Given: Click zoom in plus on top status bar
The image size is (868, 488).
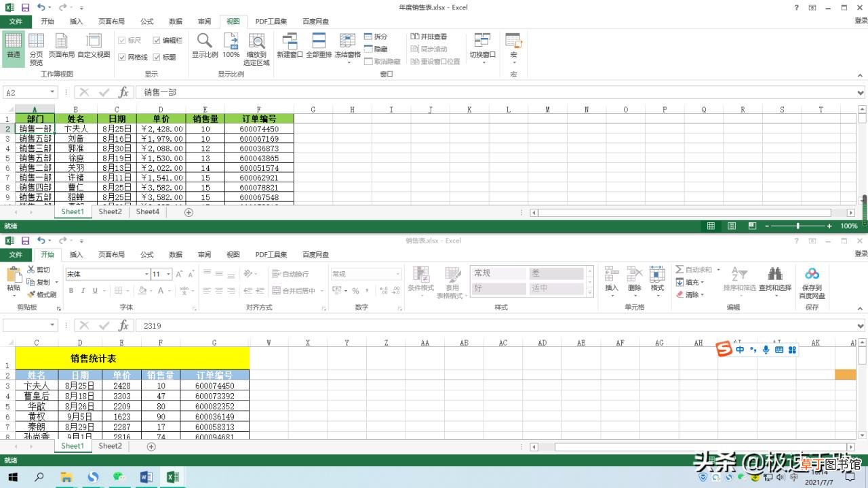Looking at the screenshot, I should (829, 226).
